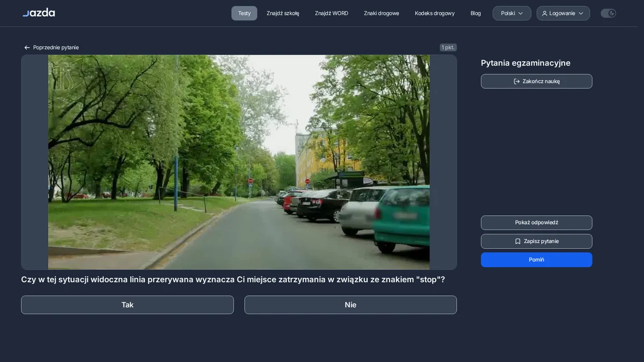Click Zapisz pytanie button text

[541, 241]
